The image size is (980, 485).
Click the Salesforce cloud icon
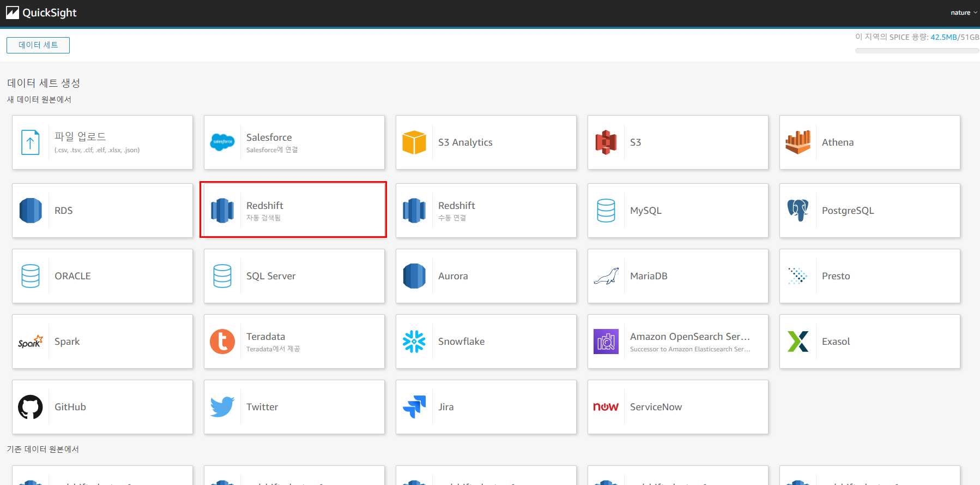(x=222, y=142)
